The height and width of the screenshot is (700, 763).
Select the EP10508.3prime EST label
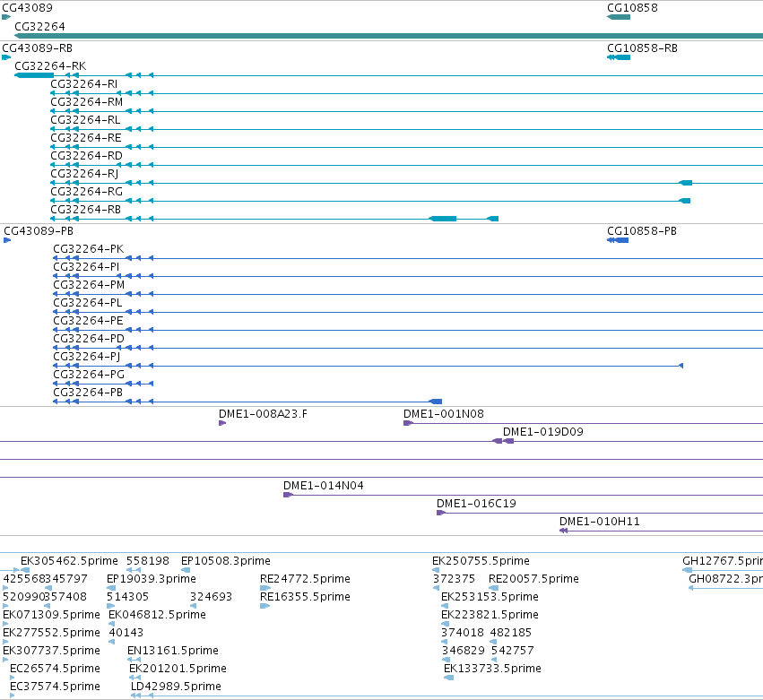click(x=226, y=561)
